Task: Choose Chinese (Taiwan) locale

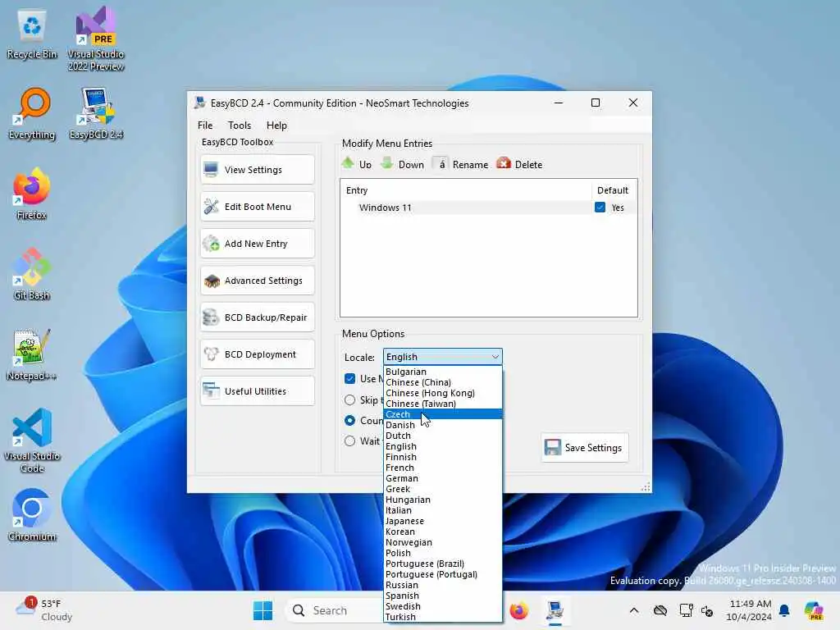Action: (x=442, y=404)
